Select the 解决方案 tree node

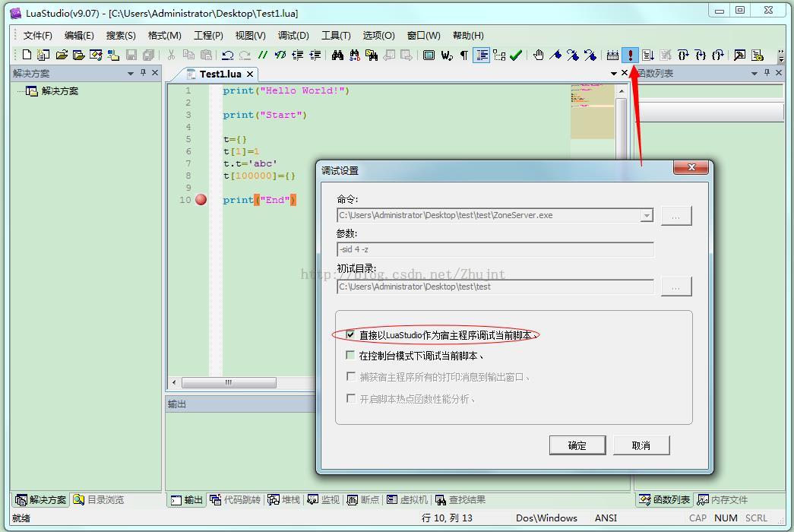coord(60,91)
